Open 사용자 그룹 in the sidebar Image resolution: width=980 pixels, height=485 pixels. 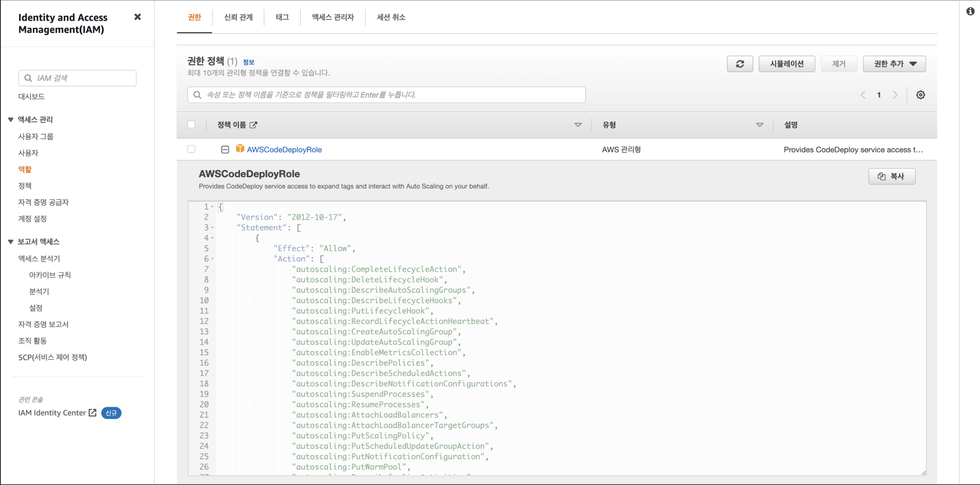click(x=36, y=137)
